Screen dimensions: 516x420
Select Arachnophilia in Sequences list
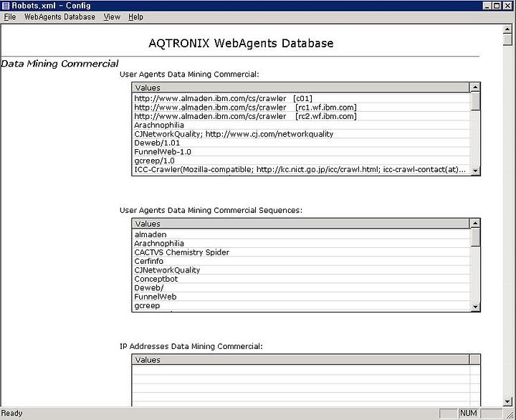pos(302,243)
